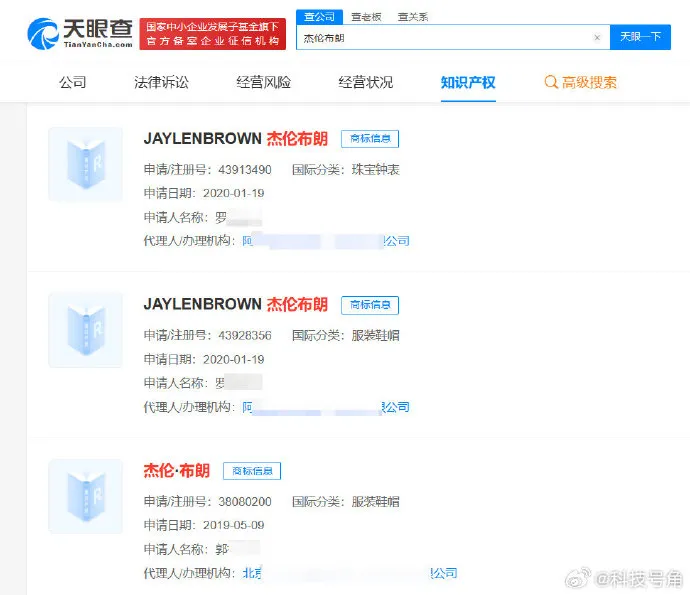Click the TianYanCha logo
690x595 pixels.
click(x=80, y=33)
